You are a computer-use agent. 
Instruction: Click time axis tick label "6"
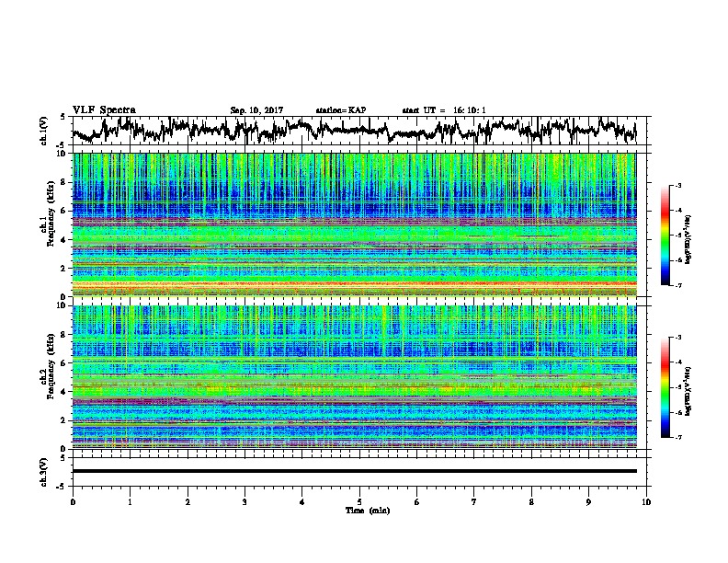click(x=417, y=502)
